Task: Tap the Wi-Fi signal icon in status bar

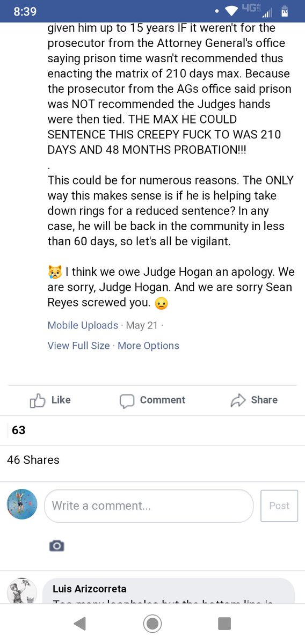Action: (231, 11)
